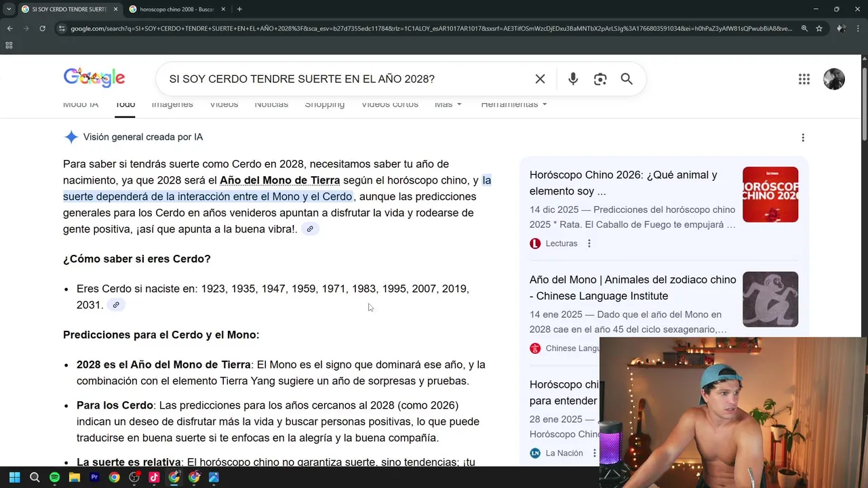868x488 pixels.
Task: Submit search with the magnifier icon
Action: [x=627, y=79]
